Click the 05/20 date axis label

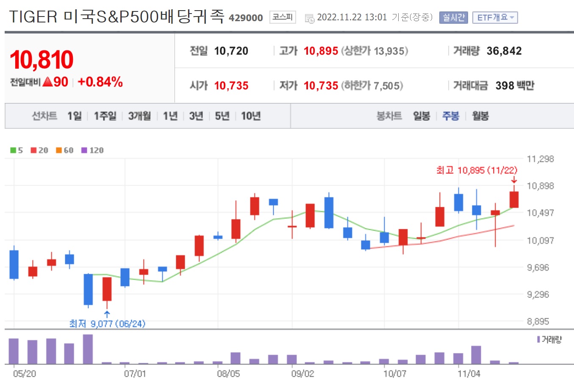pos(25,374)
